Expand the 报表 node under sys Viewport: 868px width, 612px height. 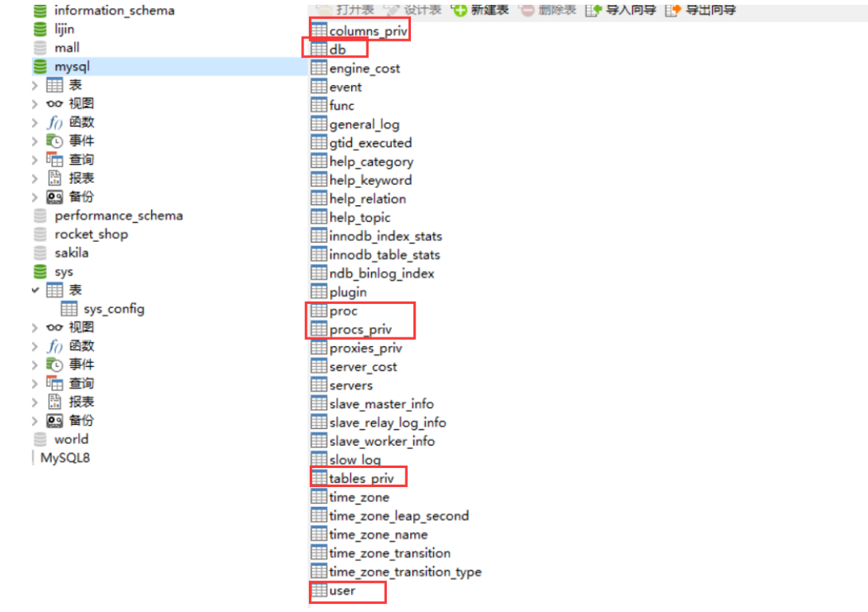coord(35,402)
